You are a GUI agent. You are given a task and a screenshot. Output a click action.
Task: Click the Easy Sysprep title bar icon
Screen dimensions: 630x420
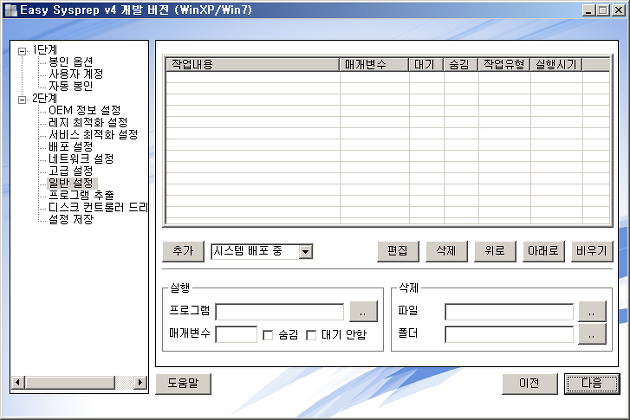(10, 10)
